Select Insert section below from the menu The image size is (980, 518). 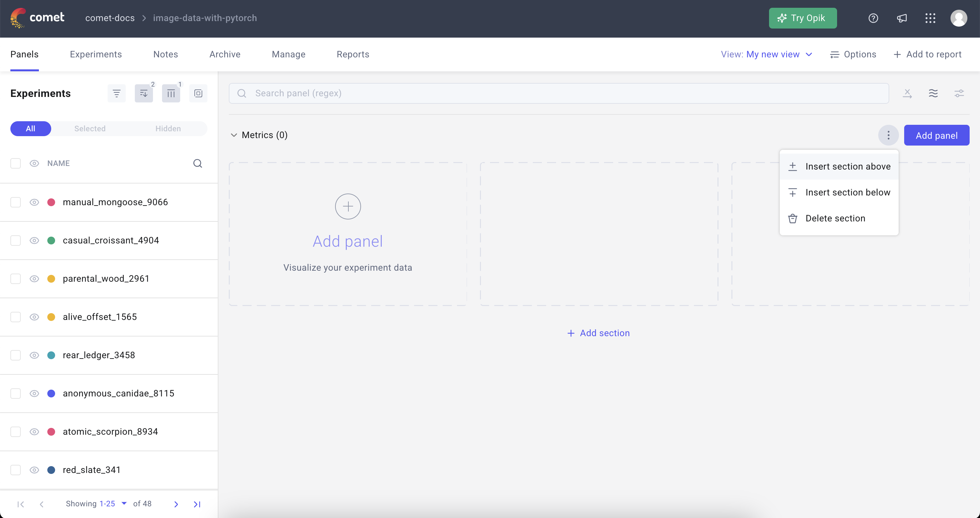[x=839, y=192]
